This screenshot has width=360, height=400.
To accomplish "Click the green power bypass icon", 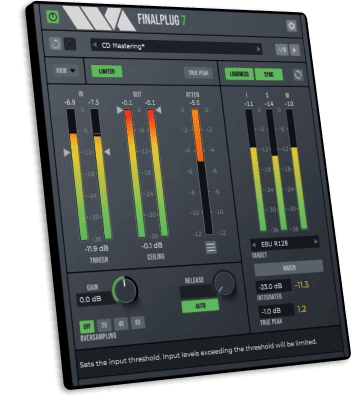I will 53,16.
